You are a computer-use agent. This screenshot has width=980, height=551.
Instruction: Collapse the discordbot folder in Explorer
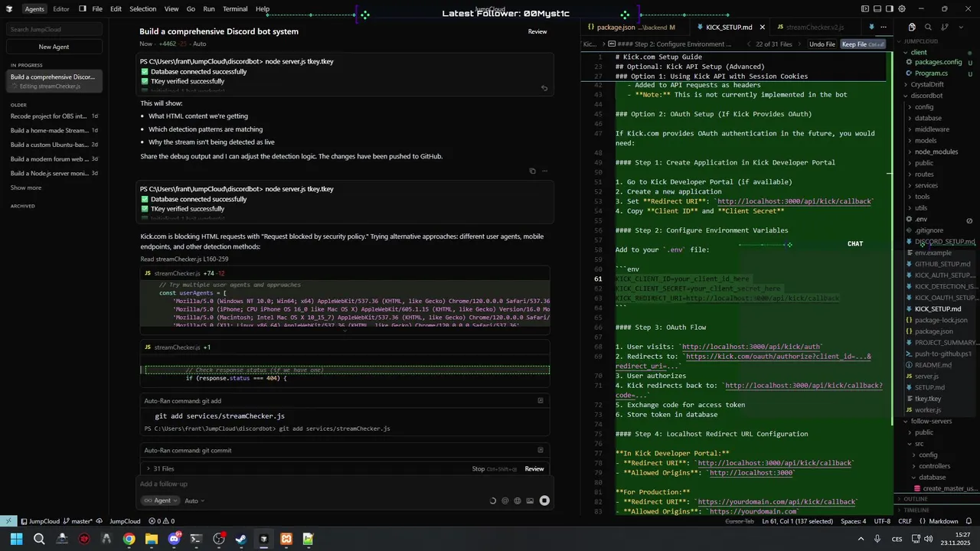point(926,96)
